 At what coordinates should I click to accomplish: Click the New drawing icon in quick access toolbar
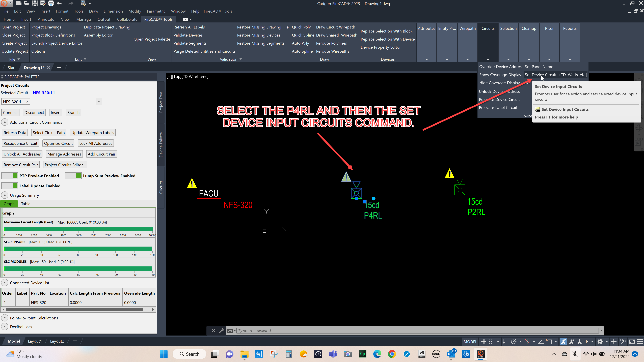tap(18, 3)
